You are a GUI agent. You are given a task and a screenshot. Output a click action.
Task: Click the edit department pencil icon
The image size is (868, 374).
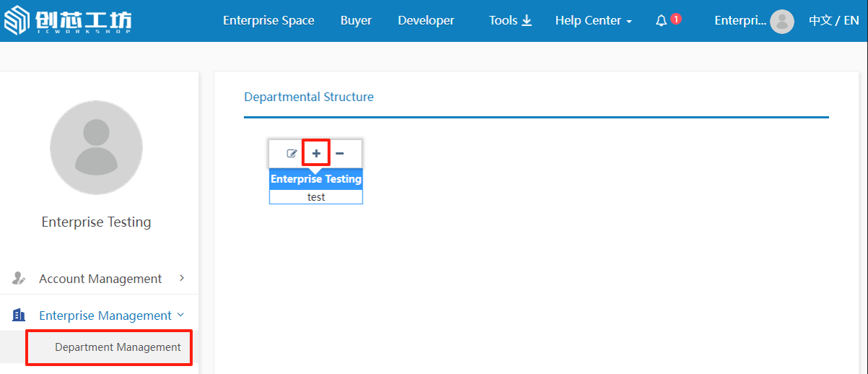coord(292,153)
